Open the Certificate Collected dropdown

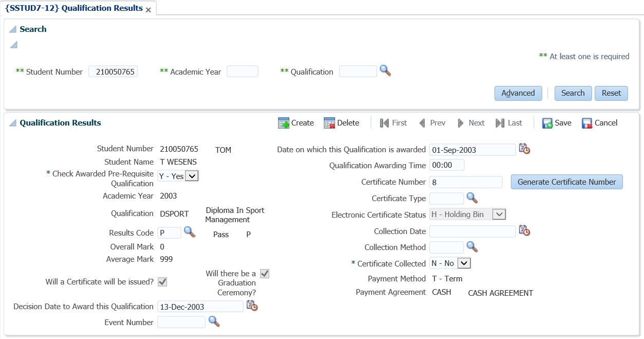point(464,263)
